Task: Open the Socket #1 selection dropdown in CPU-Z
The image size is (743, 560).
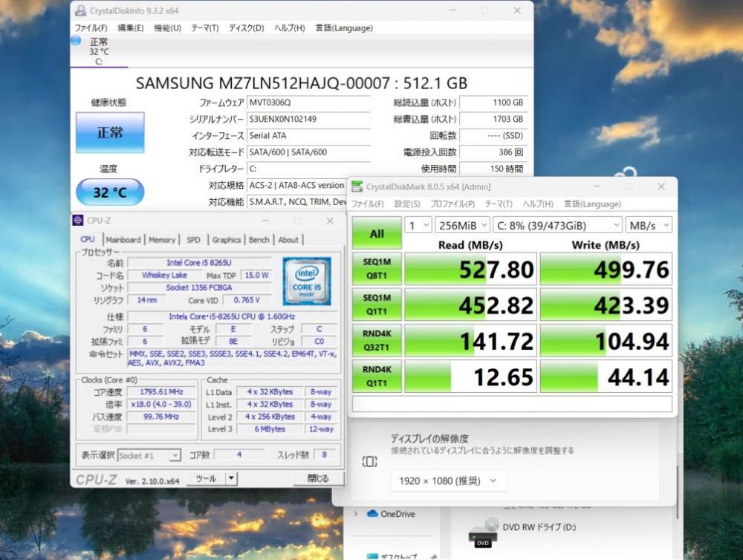Action: (149, 456)
